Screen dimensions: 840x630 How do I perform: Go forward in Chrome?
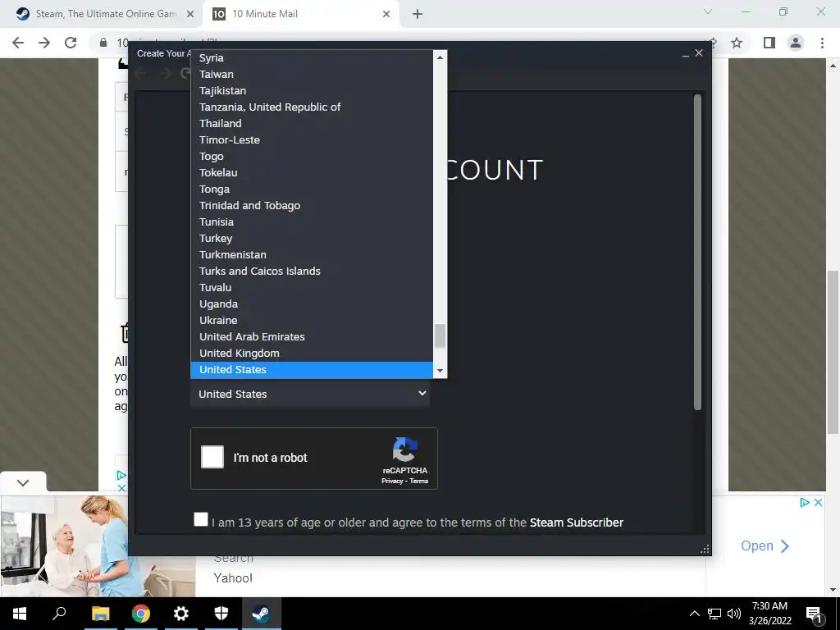(44, 43)
